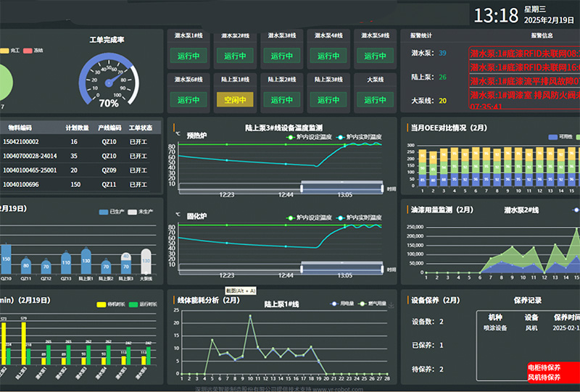Click left handle of 固化炉 time zoom slider

point(302,270)
